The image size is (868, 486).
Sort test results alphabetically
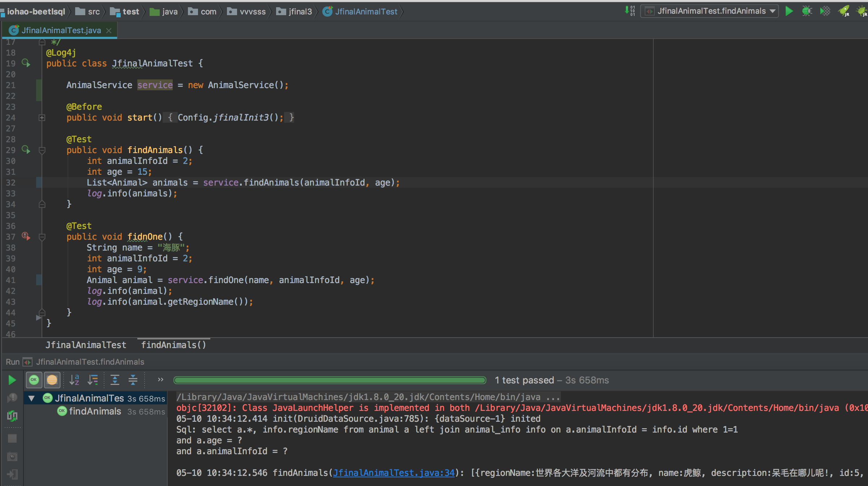pyautogui.click(x=74, y=380)
